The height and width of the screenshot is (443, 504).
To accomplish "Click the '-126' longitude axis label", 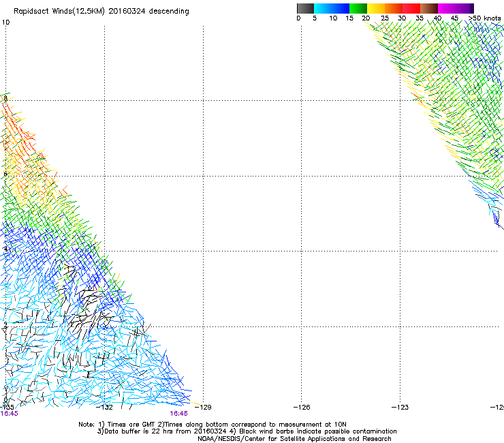I will 302,408.
